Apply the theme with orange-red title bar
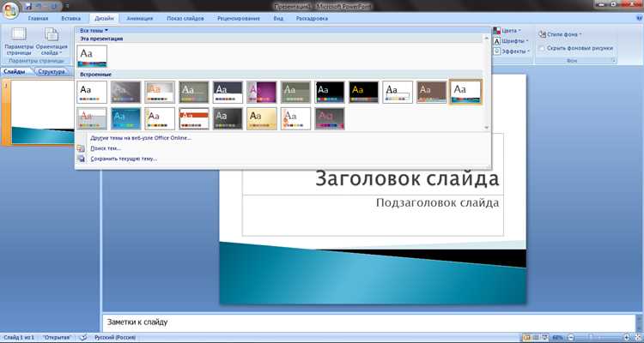This screenshot has width=644, height=343. click(x=194, y=118)
